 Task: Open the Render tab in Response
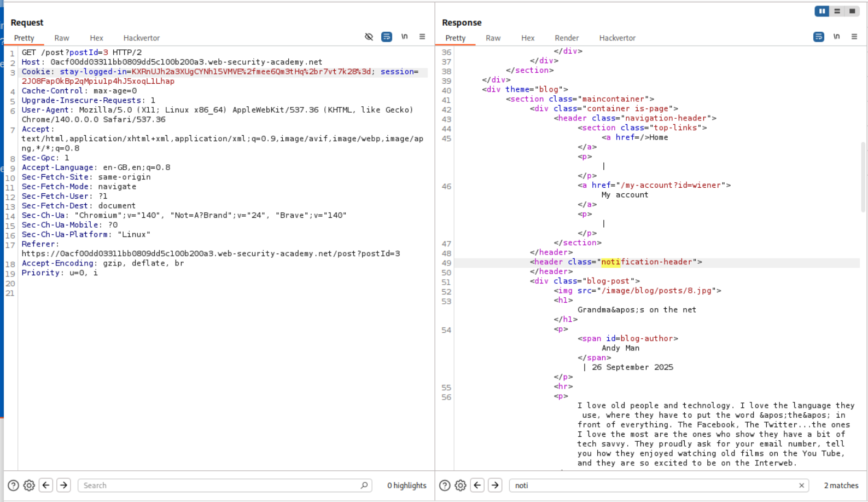click(x=566, y=38)
